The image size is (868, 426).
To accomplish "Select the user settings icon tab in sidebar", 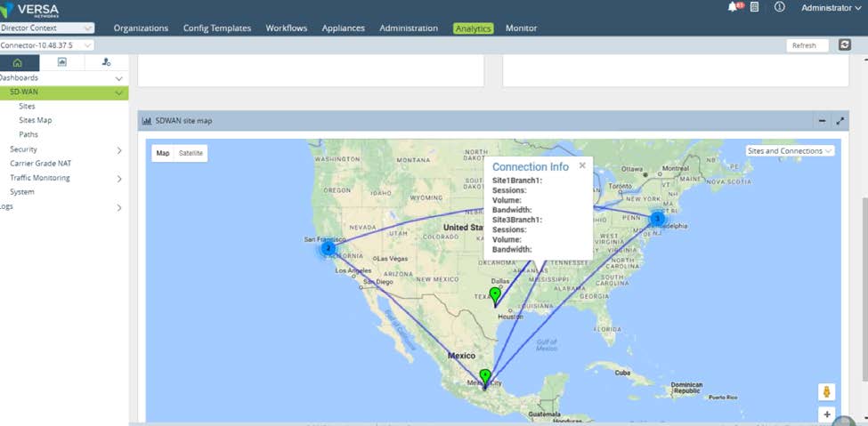I will pos(106,62).
